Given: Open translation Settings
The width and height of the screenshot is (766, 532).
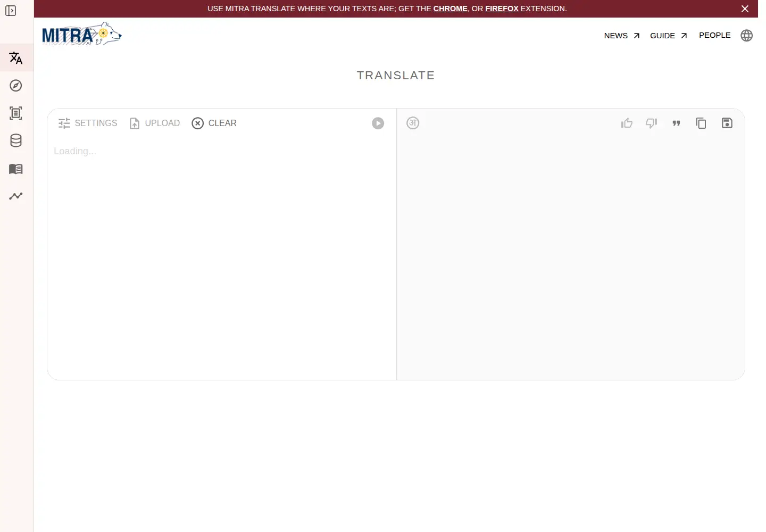Looking at the screenshot, I should tap(88, 123).
